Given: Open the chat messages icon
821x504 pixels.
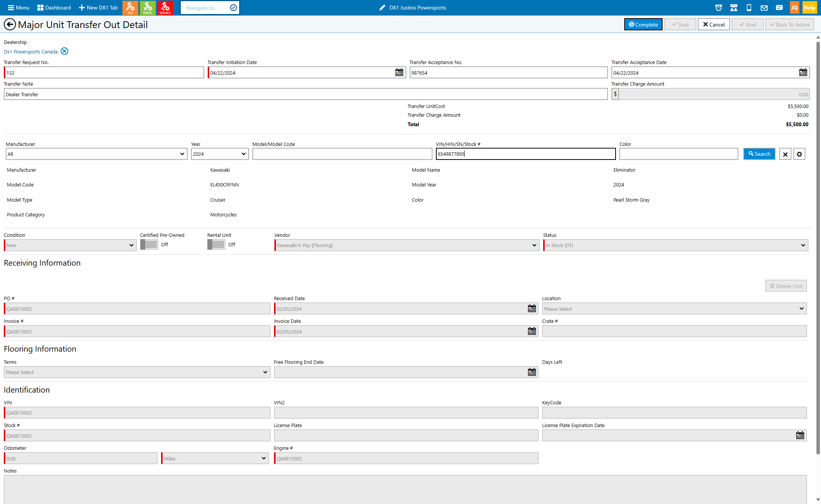Looking at the screenshot, I should click(x=779, y=8).
